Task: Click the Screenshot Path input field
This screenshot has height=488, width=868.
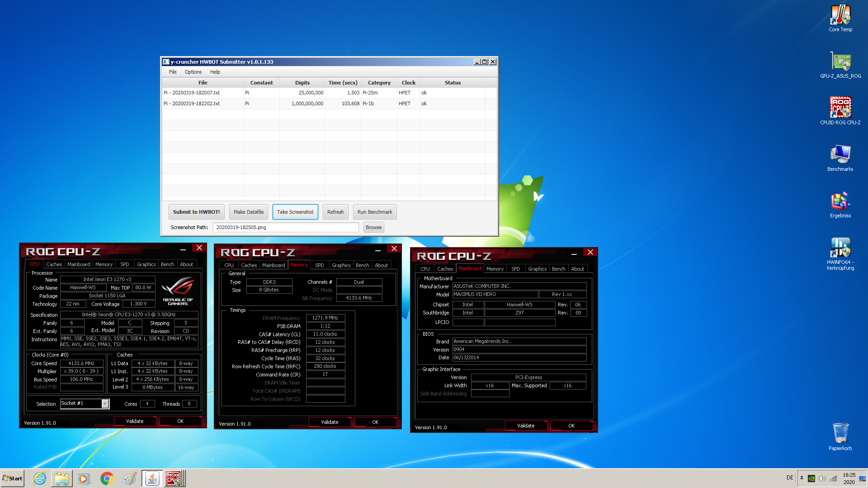Action: tap(286, 227)
